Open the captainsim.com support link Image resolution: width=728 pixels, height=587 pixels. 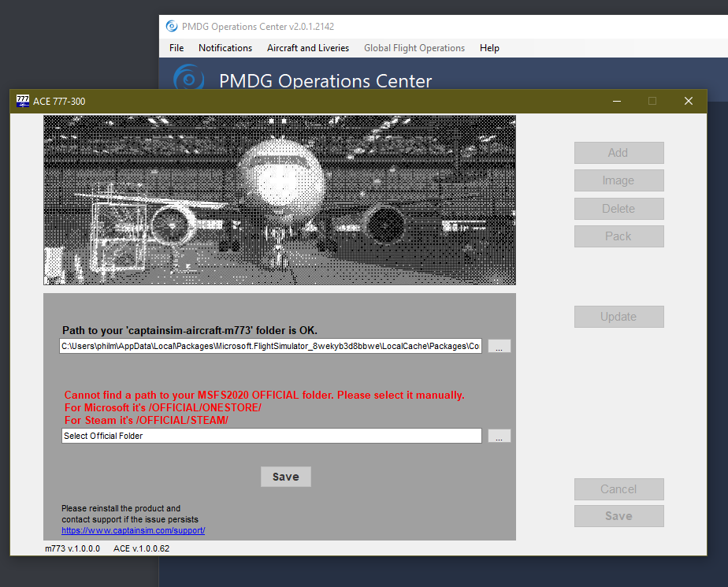click(x=133, y=530)
